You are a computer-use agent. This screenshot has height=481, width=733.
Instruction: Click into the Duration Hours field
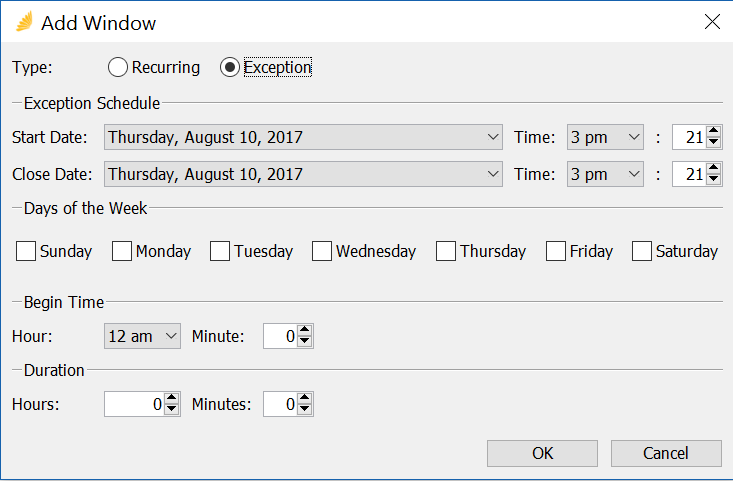(x=134, y=404)
